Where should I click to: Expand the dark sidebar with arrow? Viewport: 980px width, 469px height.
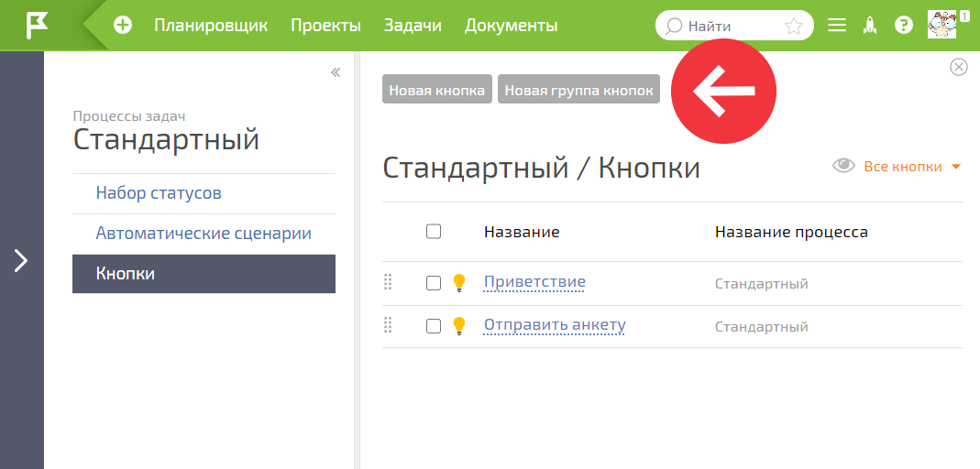(x=21, y=260)
